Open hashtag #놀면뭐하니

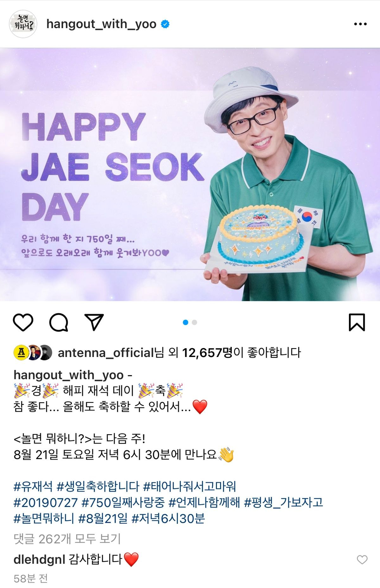click(x=44, y=518)
